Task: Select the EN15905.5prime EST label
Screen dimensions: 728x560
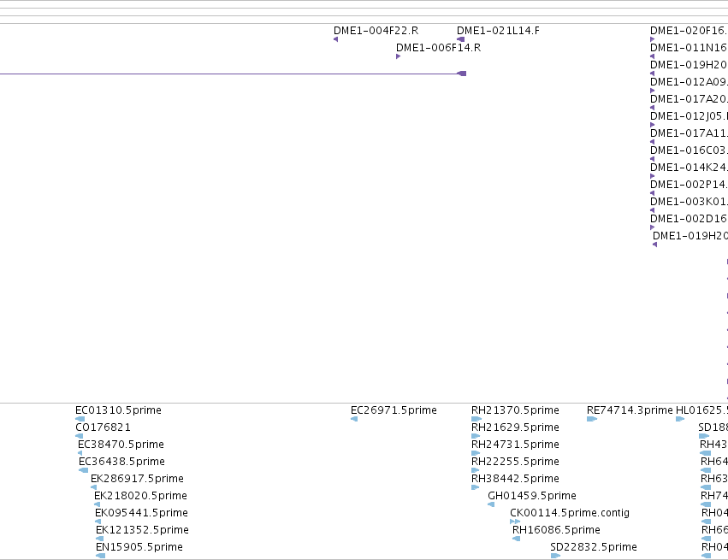Action: click(x=139, y=547)
